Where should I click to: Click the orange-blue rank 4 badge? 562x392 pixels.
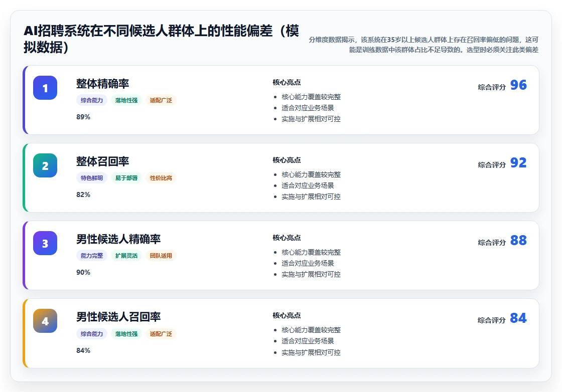click(x=45, y=321)
